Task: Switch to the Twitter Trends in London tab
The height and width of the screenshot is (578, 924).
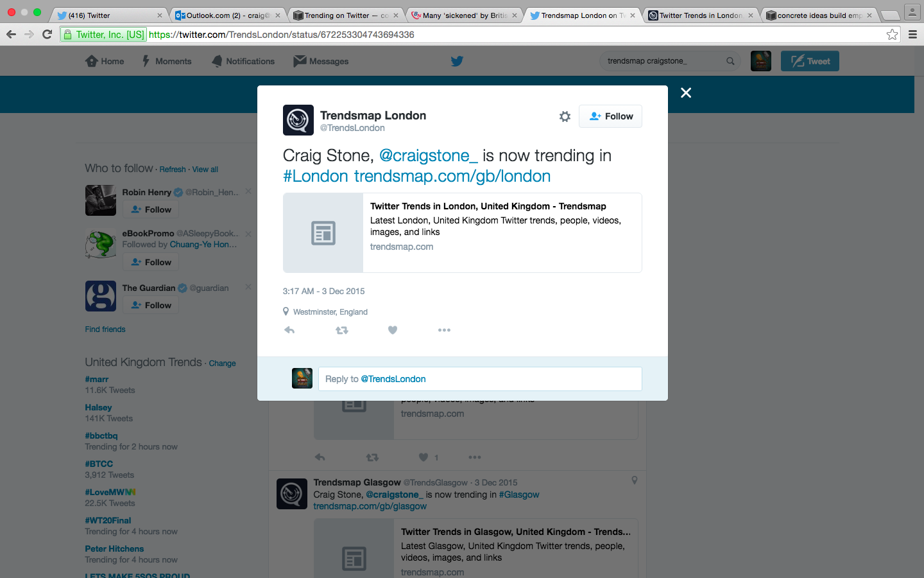Action: tap(701, 15)
